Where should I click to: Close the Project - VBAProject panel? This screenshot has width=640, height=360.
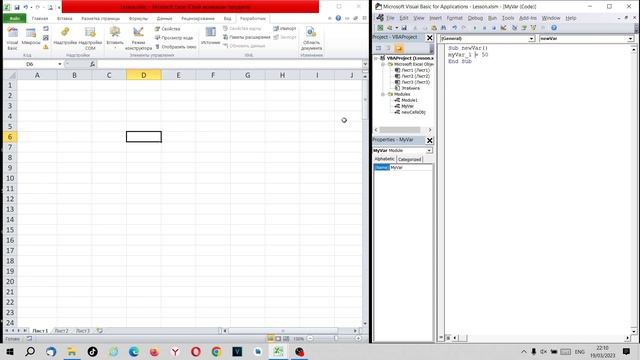click(x=429, y=38)
